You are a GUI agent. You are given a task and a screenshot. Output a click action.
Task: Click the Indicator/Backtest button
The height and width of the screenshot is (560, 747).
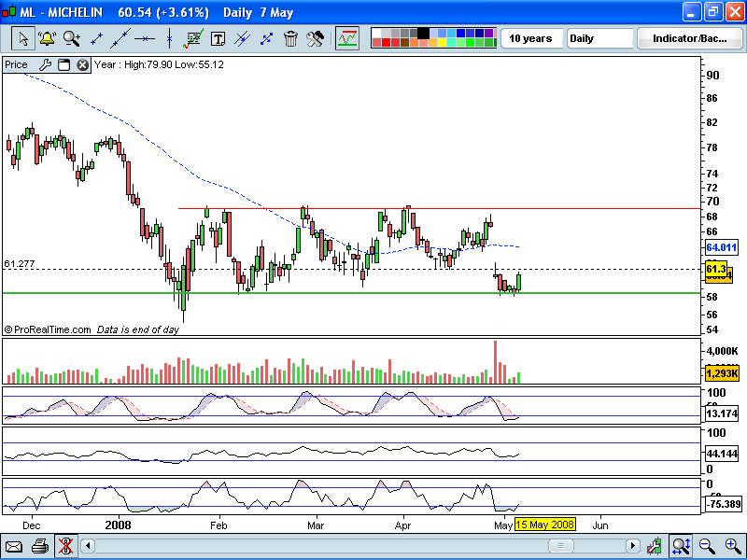[690, 38]
